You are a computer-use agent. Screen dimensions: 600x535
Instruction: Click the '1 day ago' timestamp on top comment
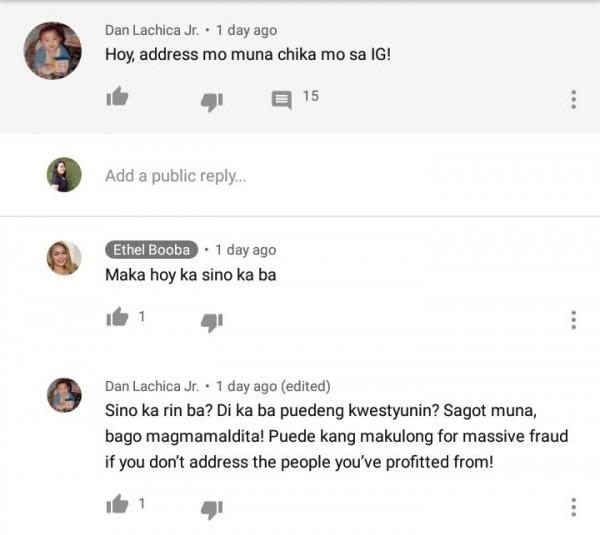[246, 30]
